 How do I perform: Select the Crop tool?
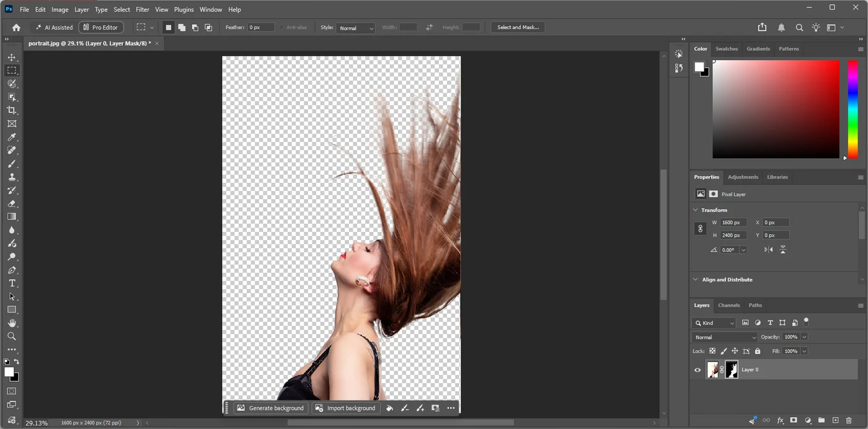tap(12, 110)
